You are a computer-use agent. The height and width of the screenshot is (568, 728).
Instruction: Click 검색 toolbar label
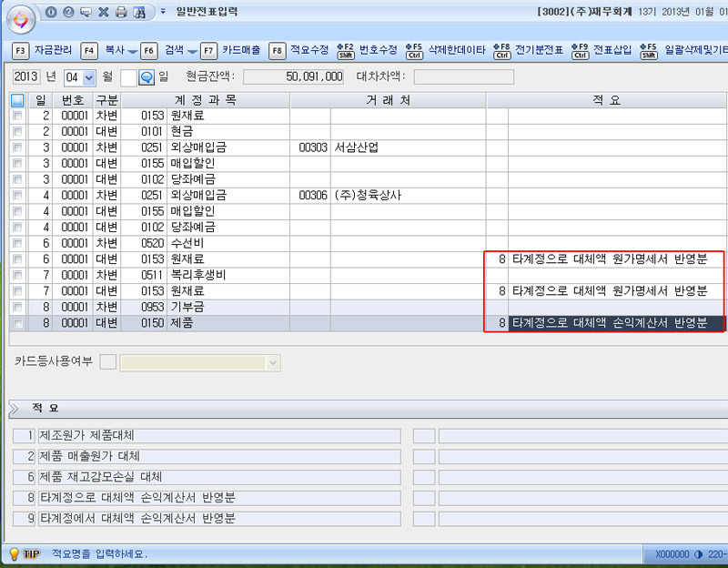click(174, 50)
